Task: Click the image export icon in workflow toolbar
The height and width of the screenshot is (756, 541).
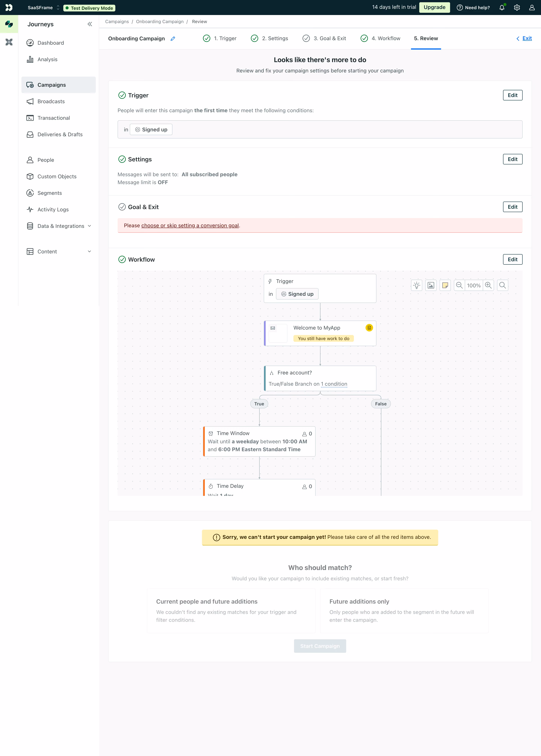Action: click(431, 285)
